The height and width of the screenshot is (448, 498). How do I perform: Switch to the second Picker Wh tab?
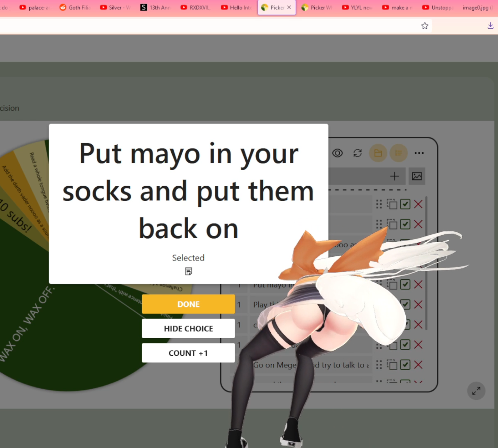[x=317, y=7]
